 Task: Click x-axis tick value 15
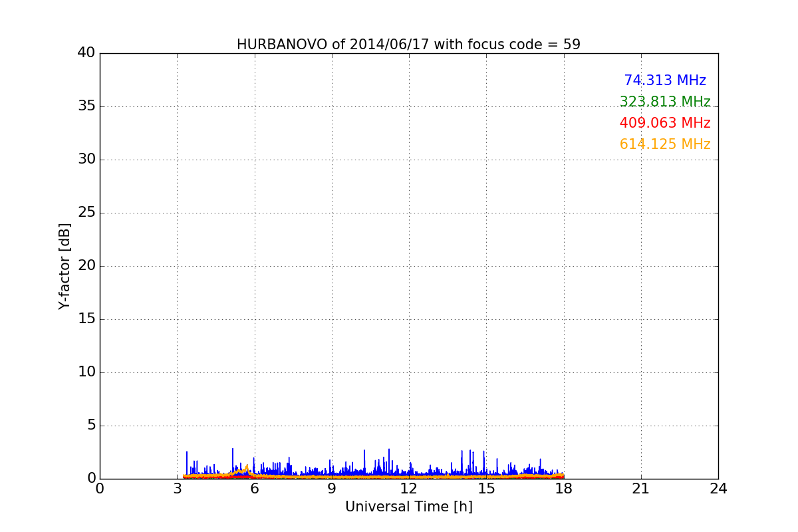point(486,489)
